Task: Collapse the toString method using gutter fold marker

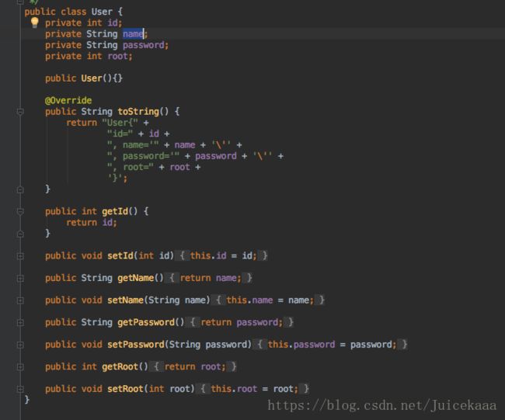Action: [20, 112]
